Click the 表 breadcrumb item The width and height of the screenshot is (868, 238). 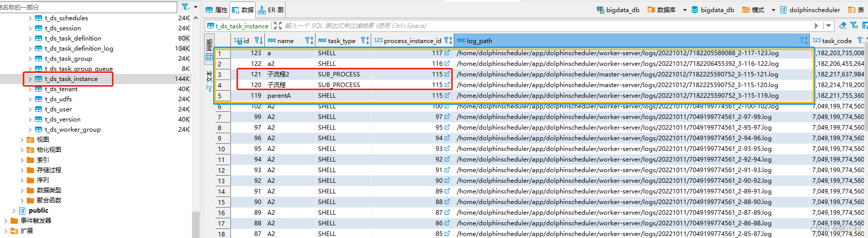(x=856, y=10)
